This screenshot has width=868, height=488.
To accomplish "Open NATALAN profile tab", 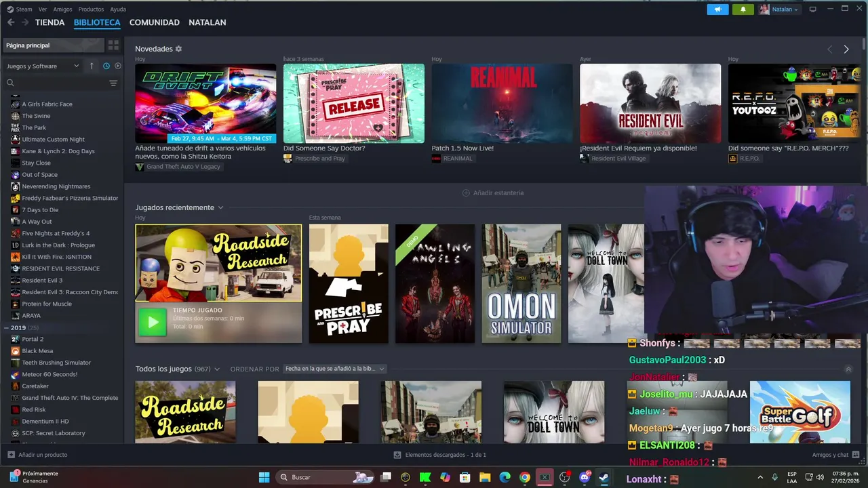I will (x=208, y=22).
